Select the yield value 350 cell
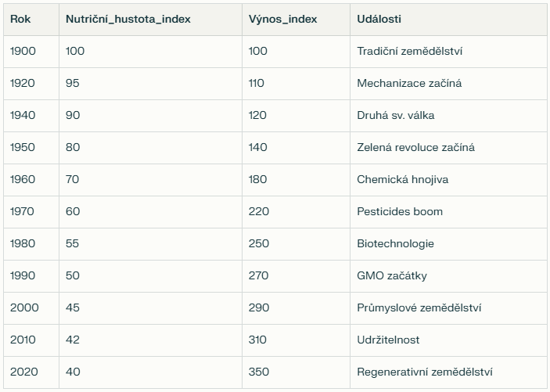The width and height of the screenshot is (550, 392). [x=296, y=372]
